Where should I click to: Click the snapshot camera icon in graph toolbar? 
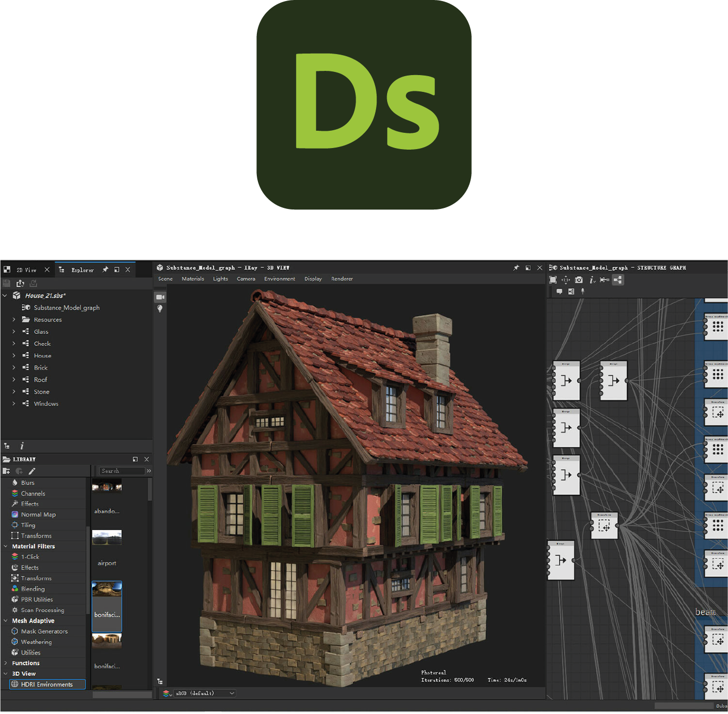pos(579,280)
